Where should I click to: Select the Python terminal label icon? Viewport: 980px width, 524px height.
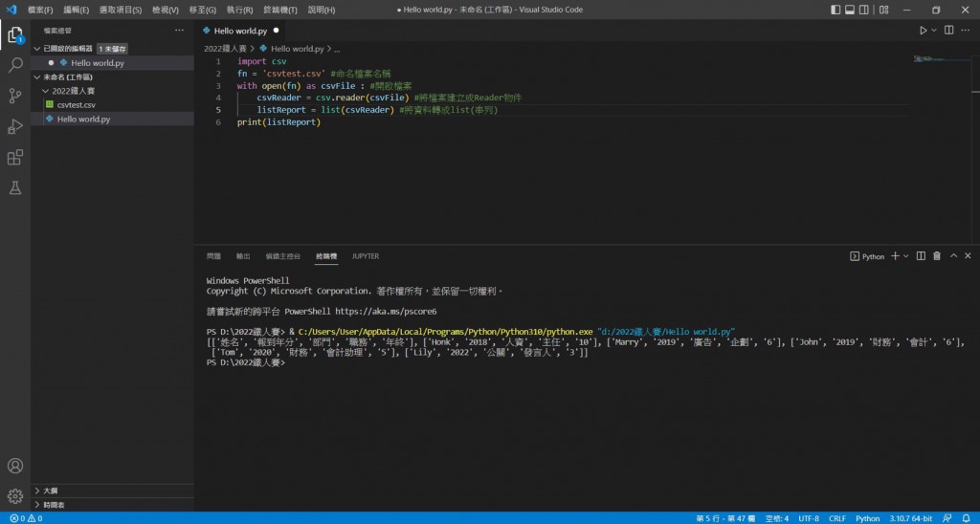tap(867, 256)
